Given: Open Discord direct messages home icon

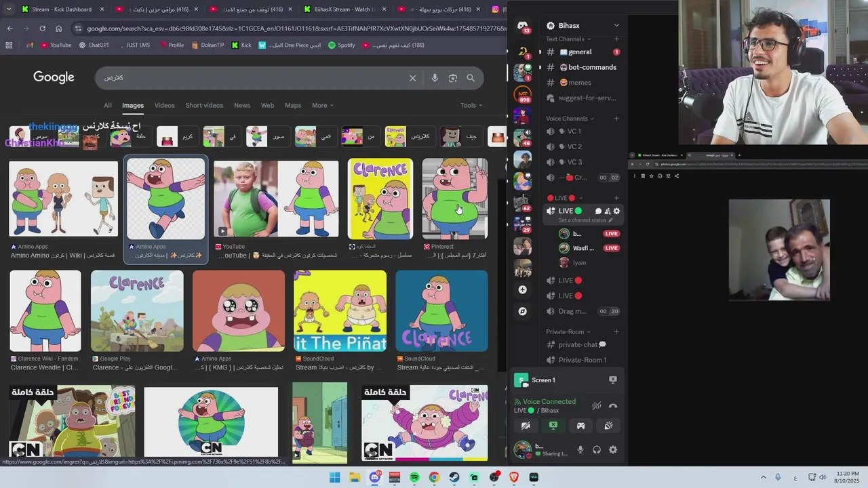Looking at the screenshot, I should click(x=522, y=26).
